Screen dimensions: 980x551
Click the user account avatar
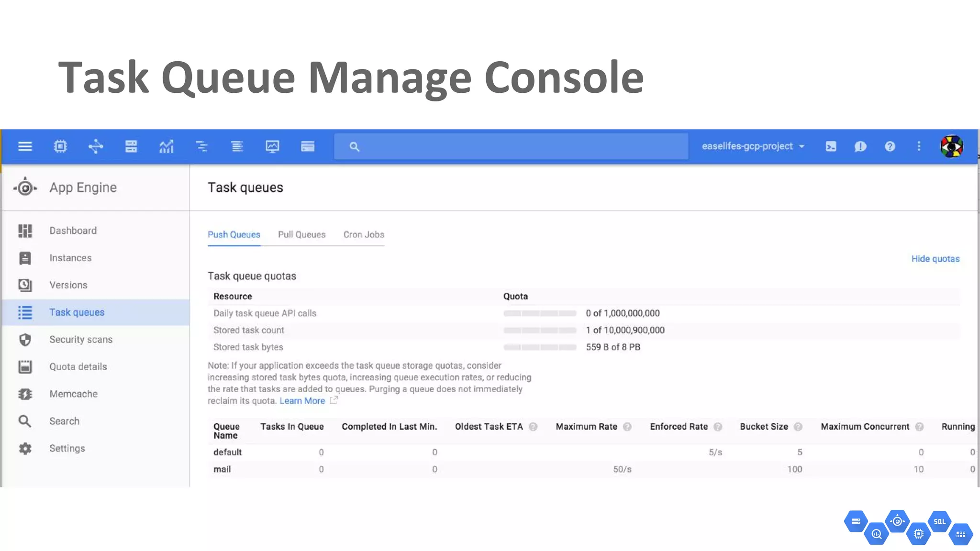951,146
